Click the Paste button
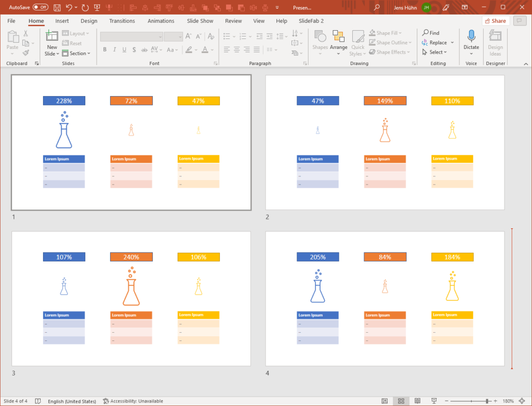 point(12,43)
